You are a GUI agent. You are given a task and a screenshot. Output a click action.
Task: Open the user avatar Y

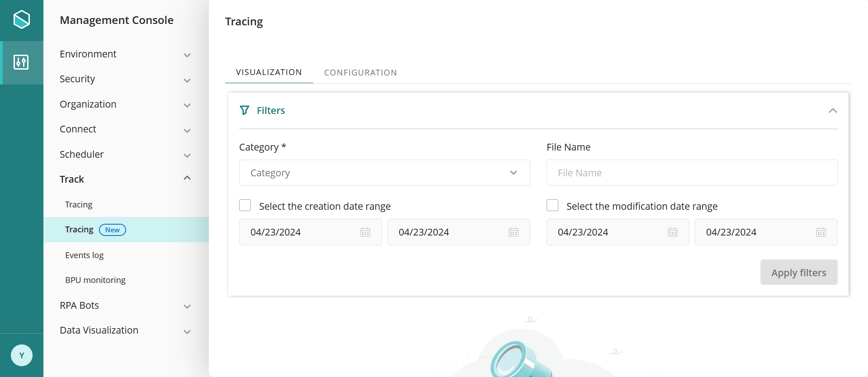(x=22, y=355)
